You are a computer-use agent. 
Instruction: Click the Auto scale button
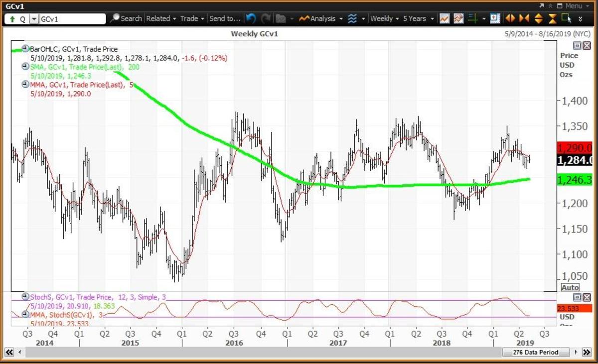(570, 287)
